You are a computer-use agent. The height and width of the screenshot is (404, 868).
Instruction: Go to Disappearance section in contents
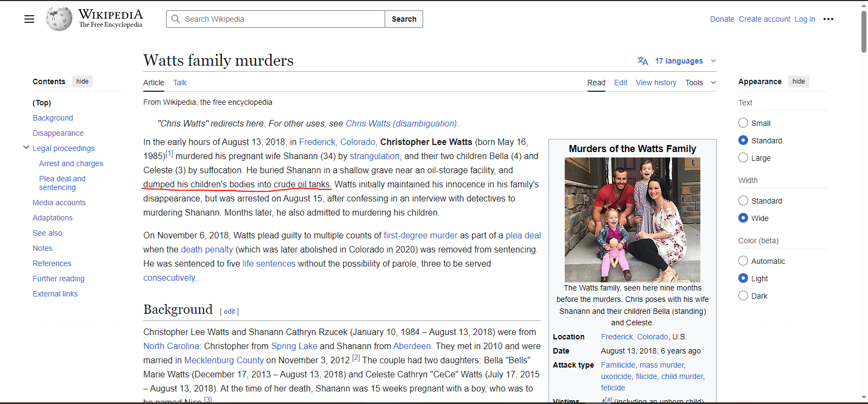[x=58, y=133]
